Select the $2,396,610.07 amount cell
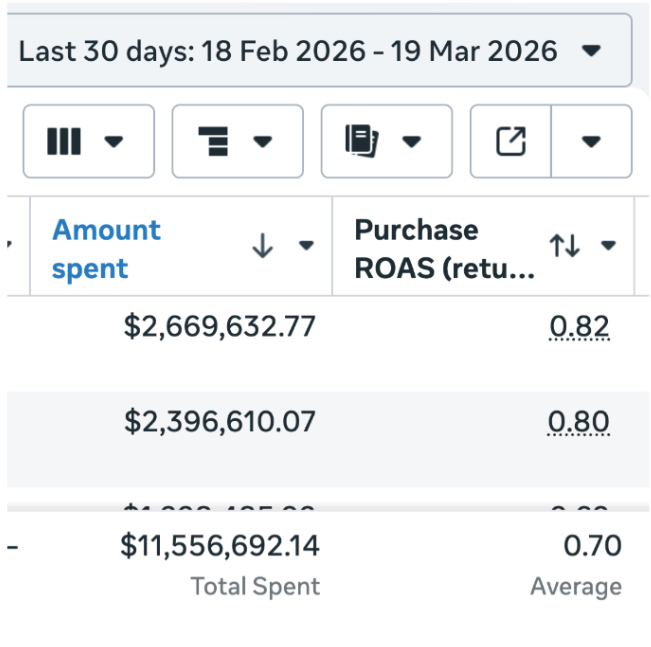The image size is (651, 647). [219, 422]
